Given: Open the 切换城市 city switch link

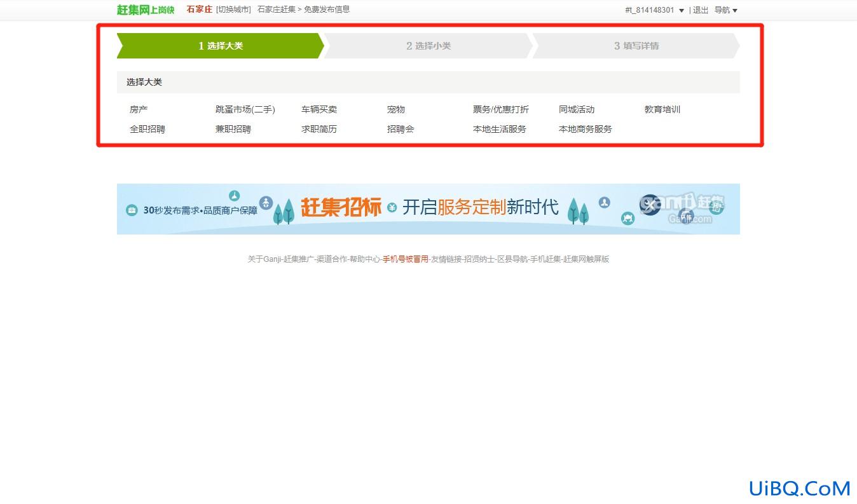Looking at the screenshot, I should coord(233,10).
